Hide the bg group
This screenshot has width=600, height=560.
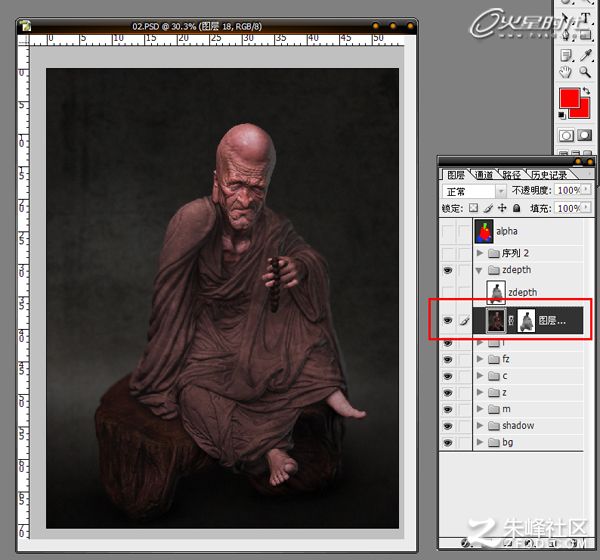click(448, 442)
